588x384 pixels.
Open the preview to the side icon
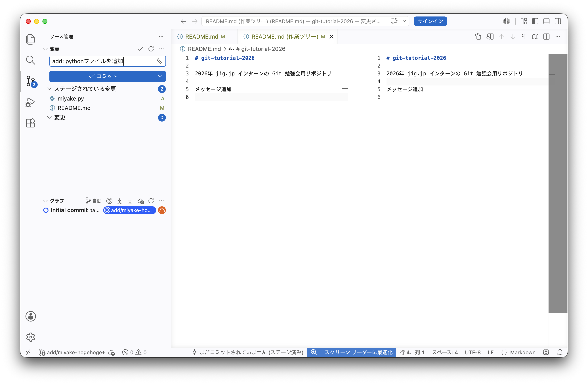[490, 37]
